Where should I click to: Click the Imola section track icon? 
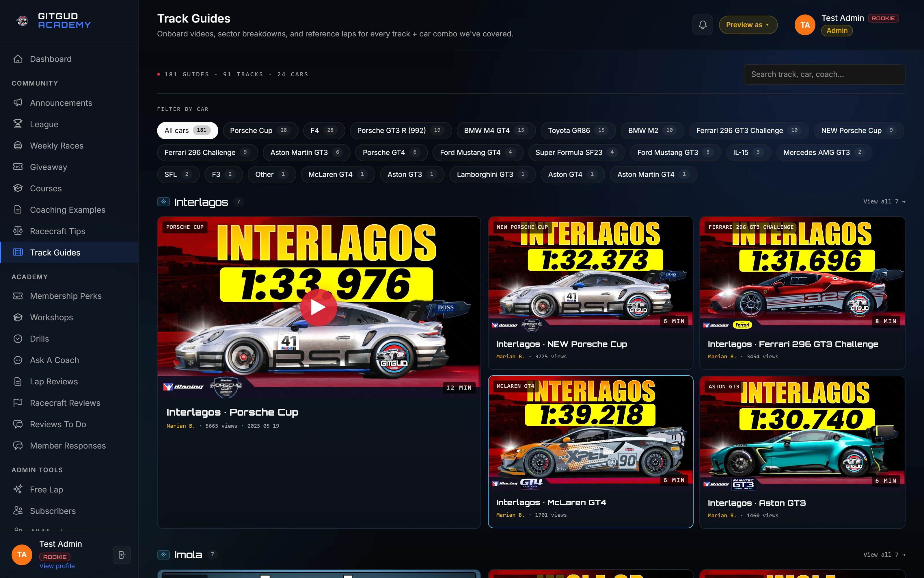click(x=163, y=554)
